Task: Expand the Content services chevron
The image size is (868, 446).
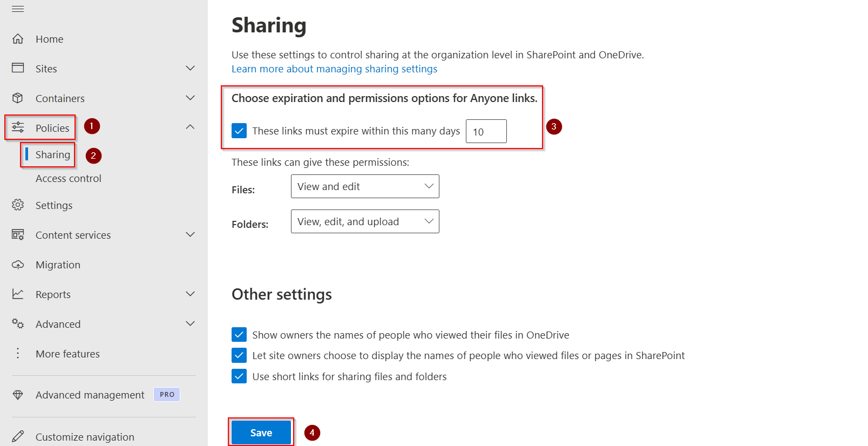Action: (x=190, y=234)
